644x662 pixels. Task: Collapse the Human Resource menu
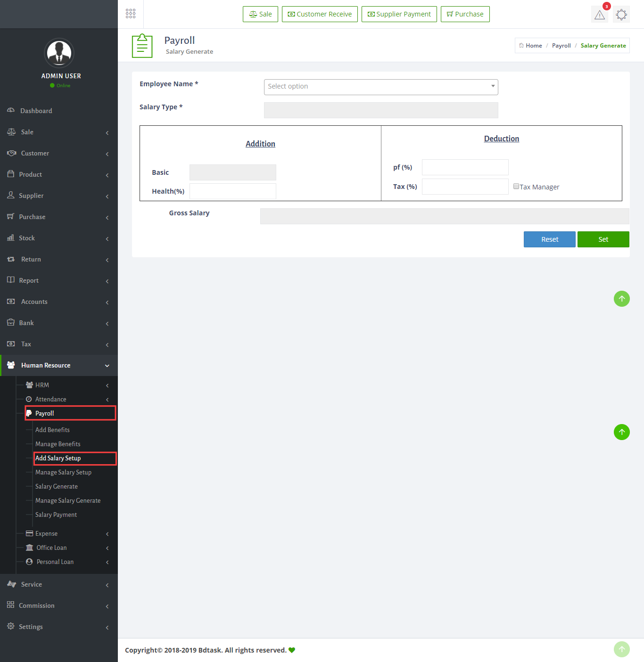point(107,366)
